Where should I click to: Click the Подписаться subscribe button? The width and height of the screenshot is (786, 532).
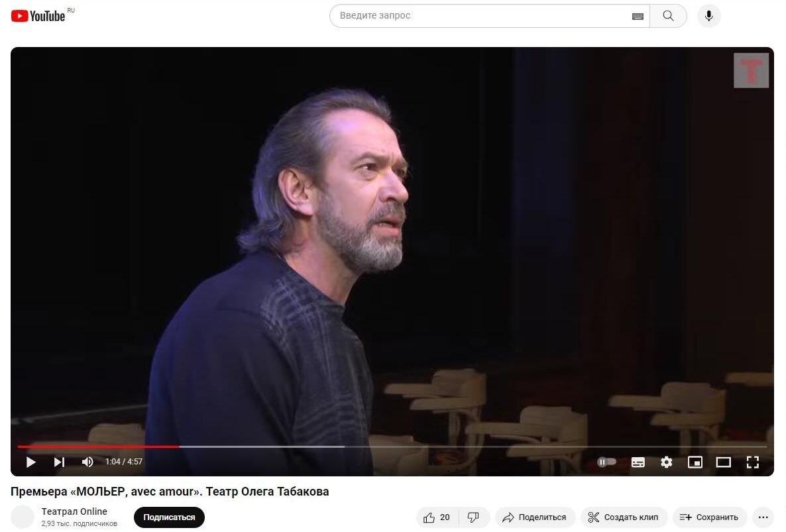169,517
